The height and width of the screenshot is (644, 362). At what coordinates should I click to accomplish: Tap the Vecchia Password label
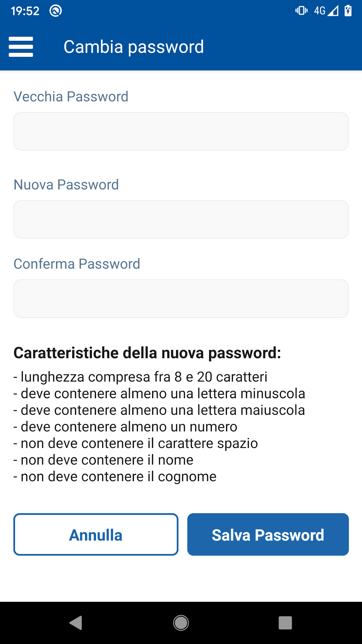(71, 97)
